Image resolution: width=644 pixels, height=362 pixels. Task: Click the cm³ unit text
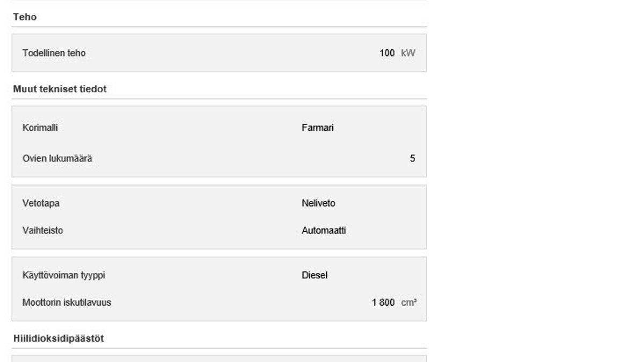click(x=409, y=302)
